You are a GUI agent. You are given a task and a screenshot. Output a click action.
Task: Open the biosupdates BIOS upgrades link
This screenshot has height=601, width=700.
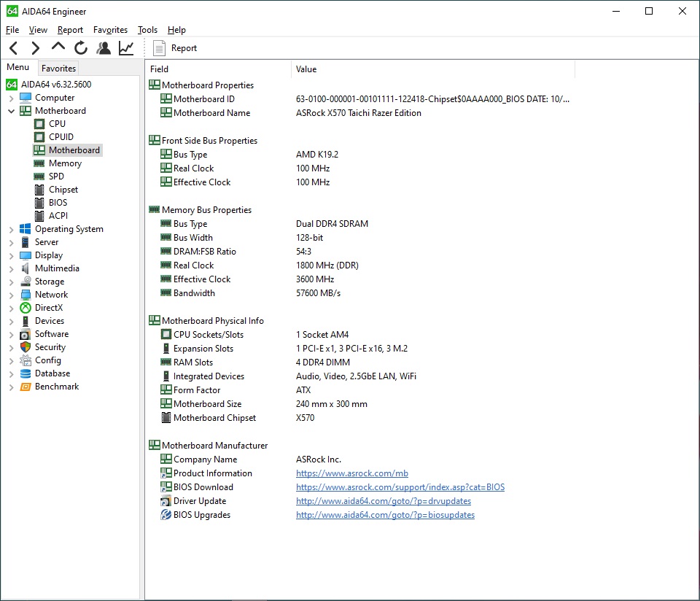pyautogui.click(x=385, y=515)
